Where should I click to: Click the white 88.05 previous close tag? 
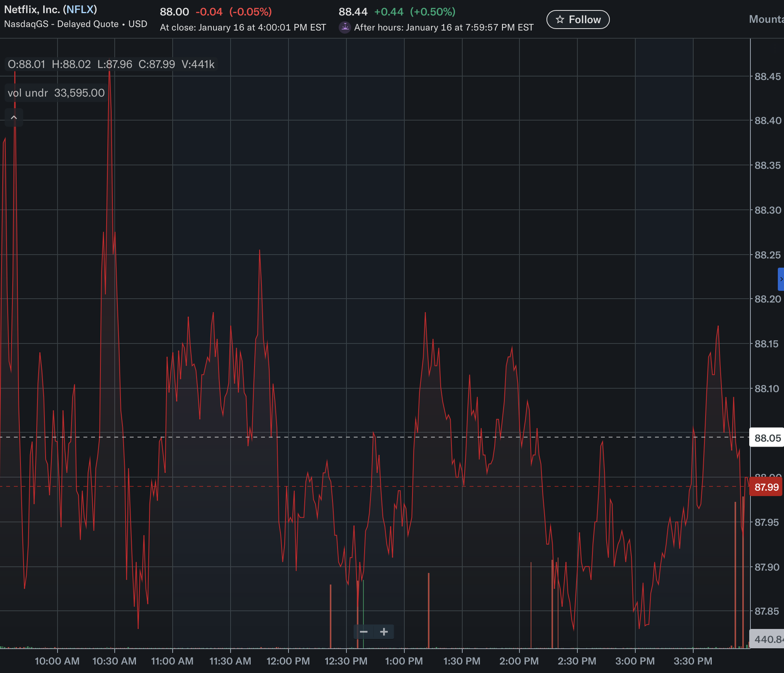click(x=767, y=438)
